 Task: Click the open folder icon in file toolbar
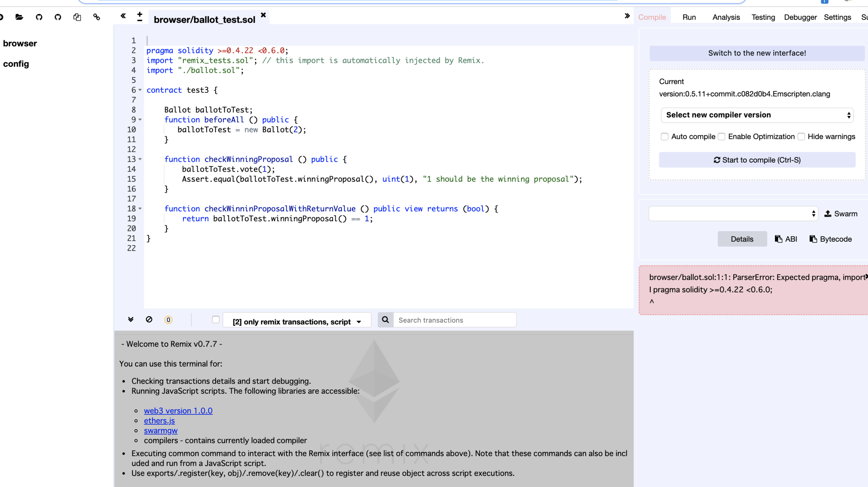[x=19, y=17]
